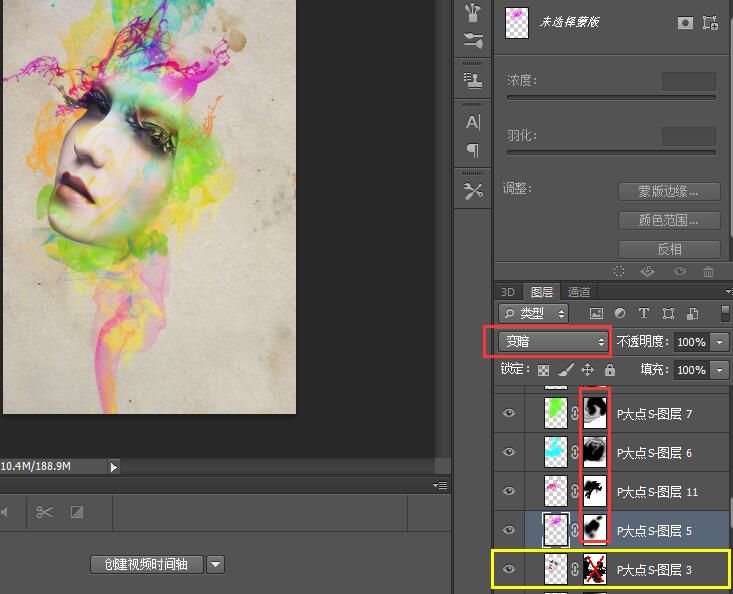Switch to the 通道 tab

point(579,292)
